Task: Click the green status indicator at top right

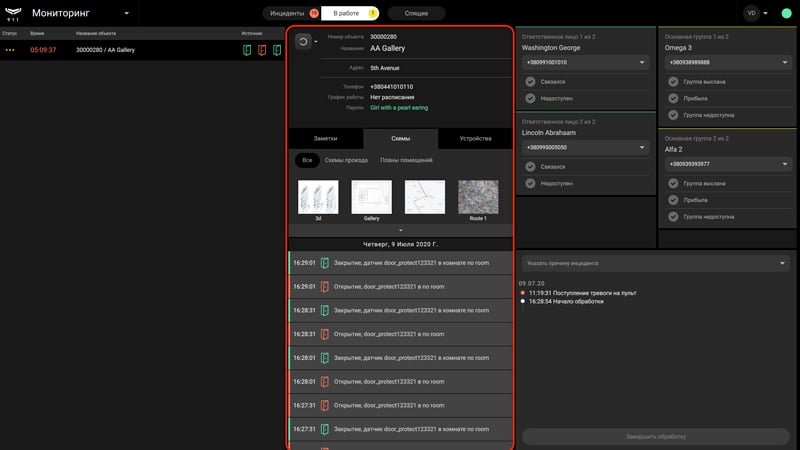Action: coord(786,13)
